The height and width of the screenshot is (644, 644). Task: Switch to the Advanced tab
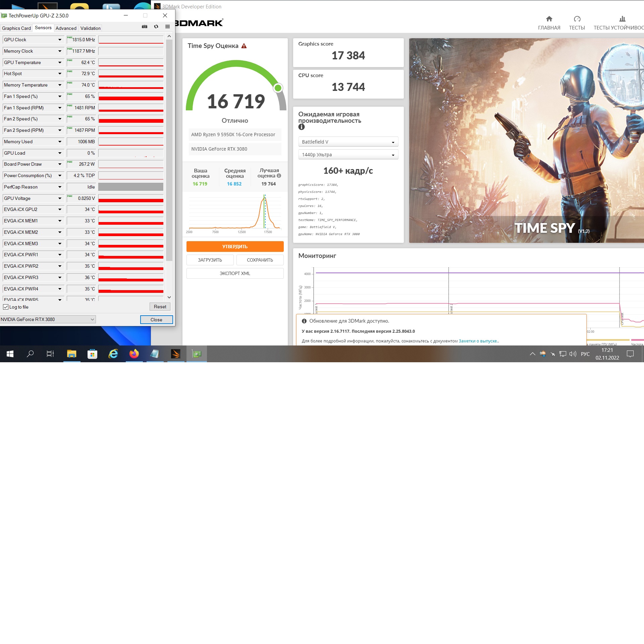pos(66,28)
